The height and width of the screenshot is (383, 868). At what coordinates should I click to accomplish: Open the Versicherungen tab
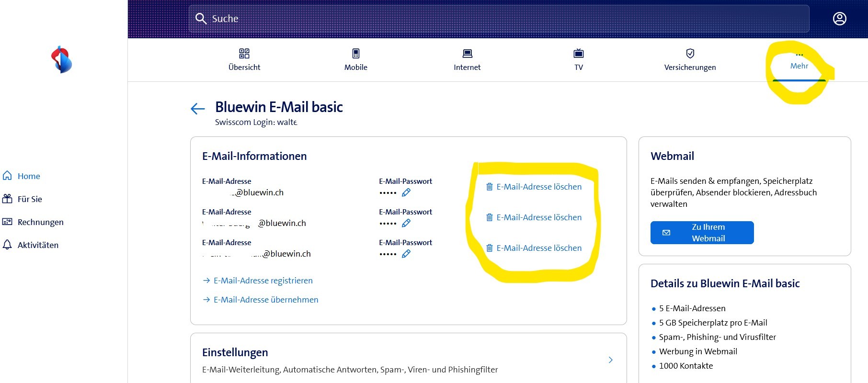[x=690, y=60]
